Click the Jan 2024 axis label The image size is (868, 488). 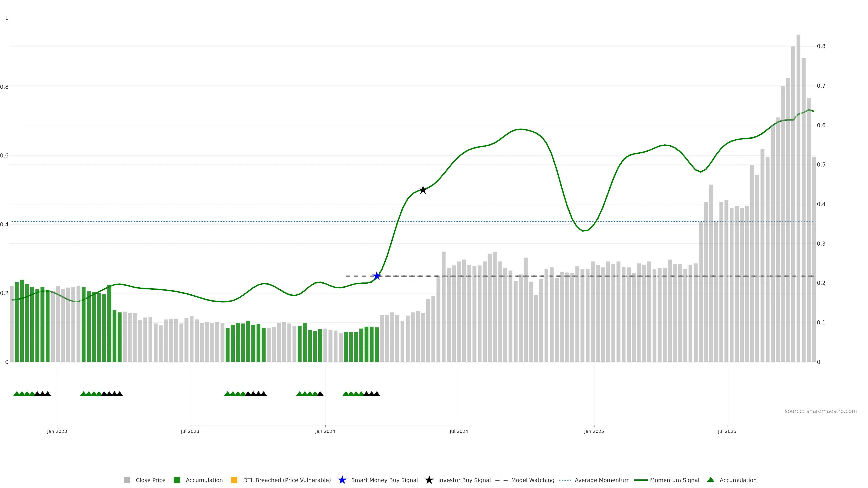tap(325, 432)
